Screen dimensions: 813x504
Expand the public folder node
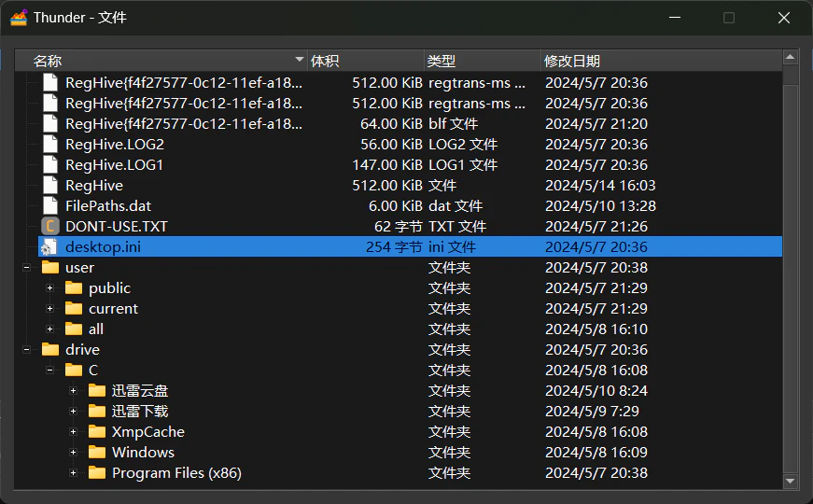pyautogui.click(x=49, y=287)
